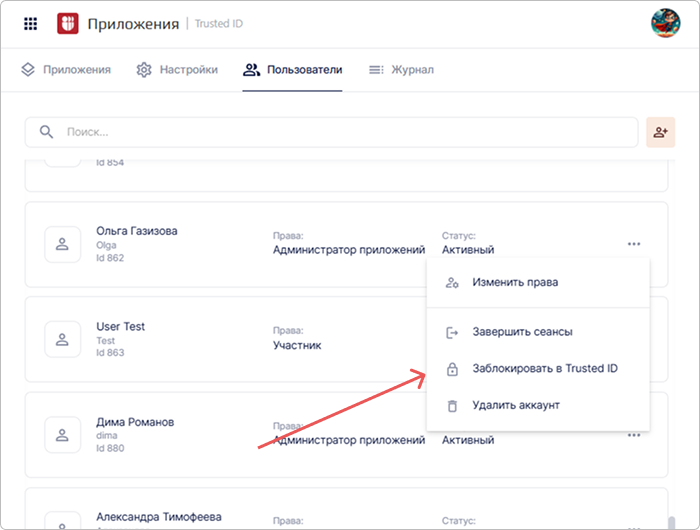Click Участник role of User Test
Viewport: 700px width, 530px height.
[297, 345]
